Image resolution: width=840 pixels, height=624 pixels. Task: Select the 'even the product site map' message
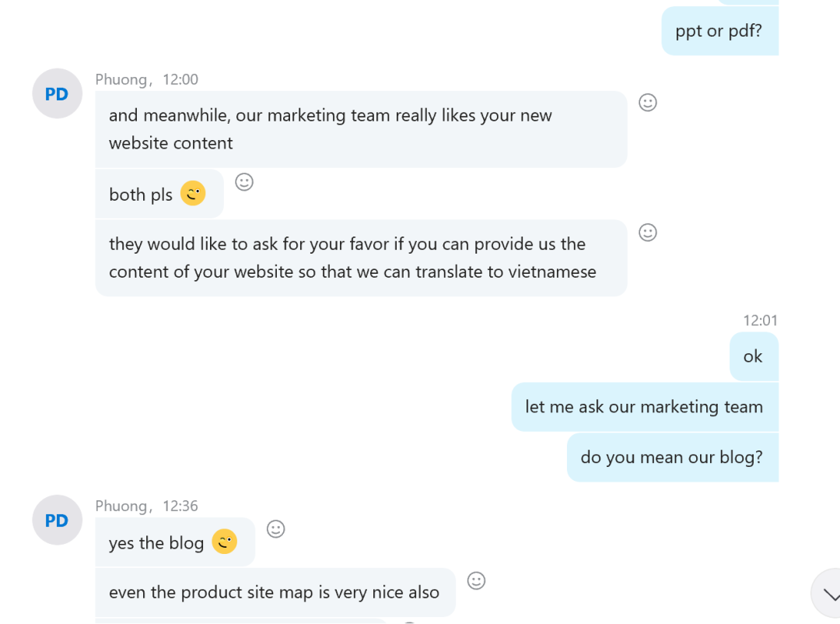[275, 592]
